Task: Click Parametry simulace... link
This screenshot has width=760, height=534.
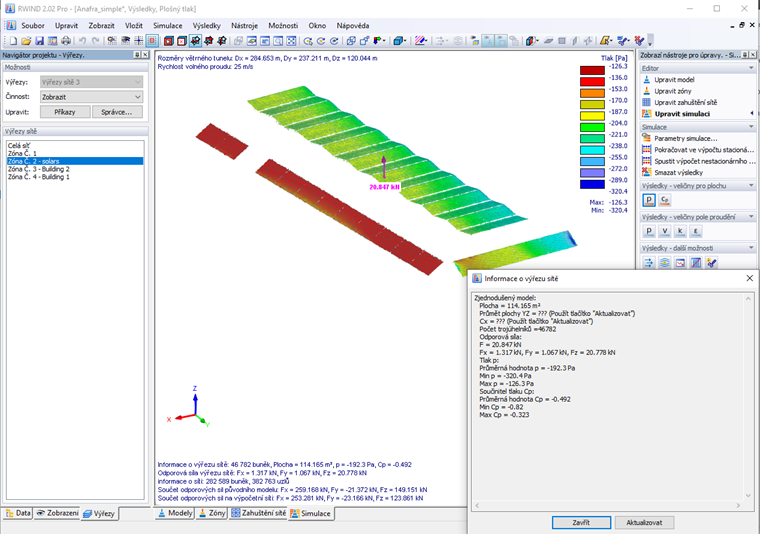Action: click(x=686, y=138)
